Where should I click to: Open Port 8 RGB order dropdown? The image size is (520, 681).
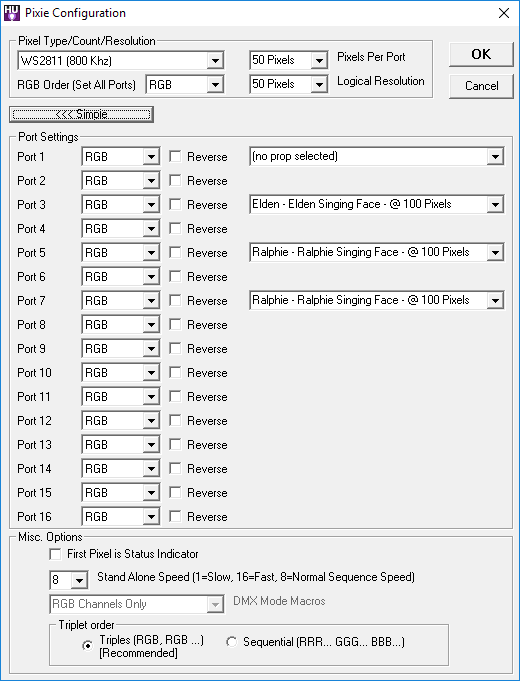click(x=120, y=324)
